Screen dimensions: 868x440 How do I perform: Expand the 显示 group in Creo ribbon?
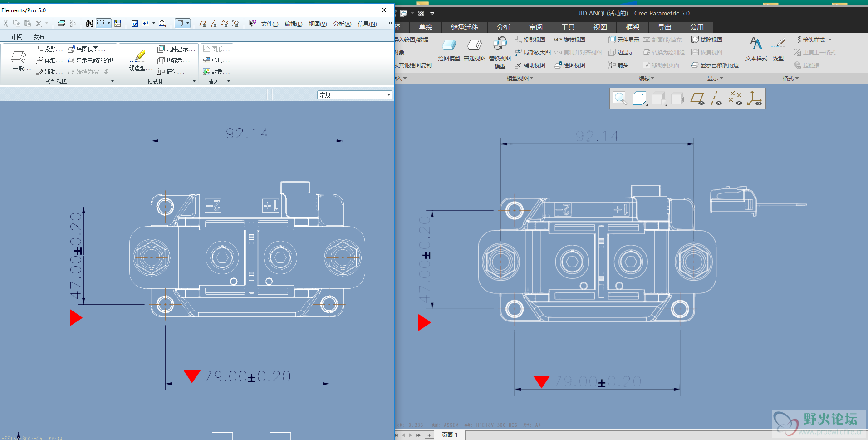[x=715, y=78]
